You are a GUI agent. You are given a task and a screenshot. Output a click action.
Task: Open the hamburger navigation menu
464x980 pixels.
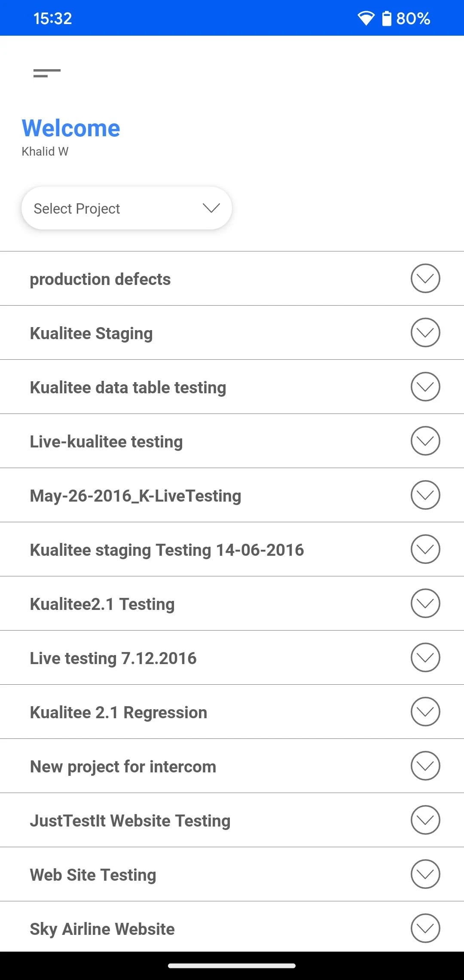(x=47, y=73)
